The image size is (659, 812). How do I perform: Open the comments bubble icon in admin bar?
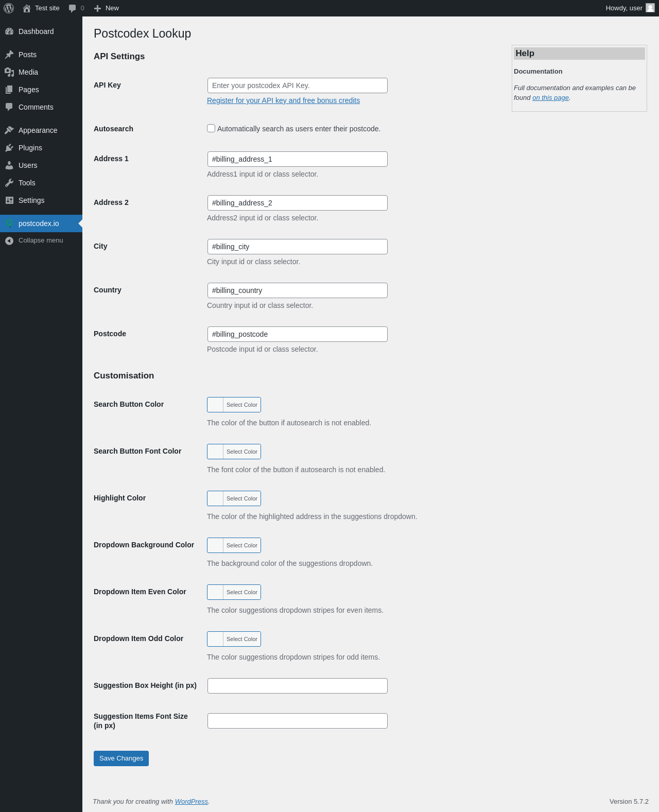[72, 8]
